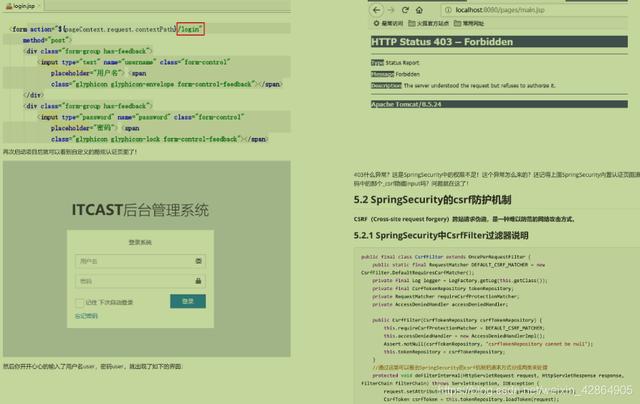Open the 火狐官方站点 bookmark folder

pos(429,23)
